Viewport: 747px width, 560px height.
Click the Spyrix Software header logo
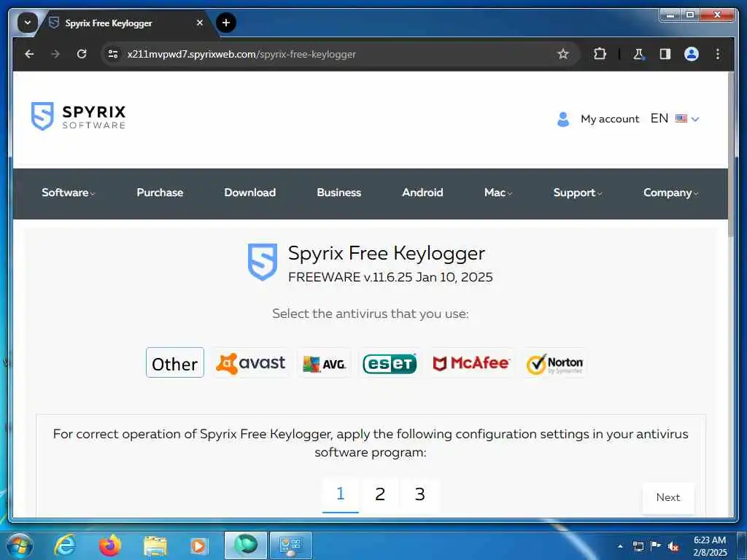pyautogui.click(x=79, y=116)
